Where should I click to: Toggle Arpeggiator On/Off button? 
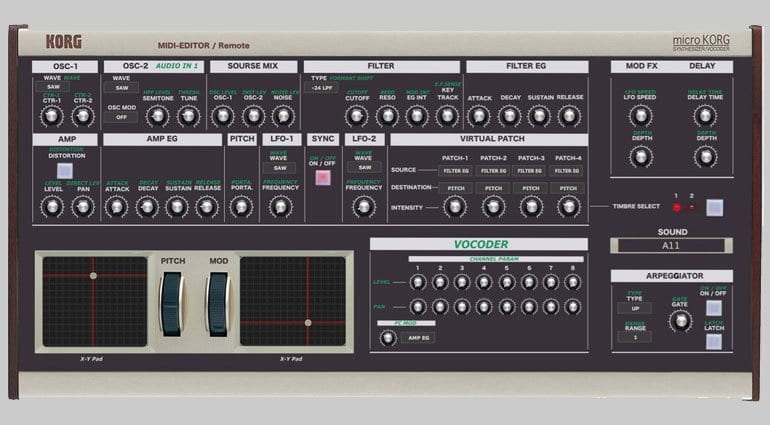click(714, 308)
